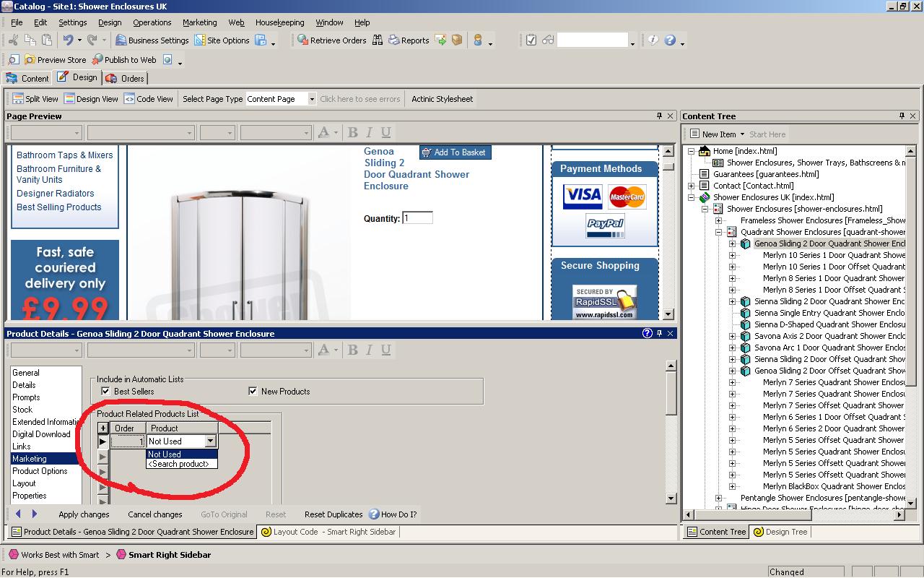
Task: Switch to the Orders tab
Action: [125, 78]
